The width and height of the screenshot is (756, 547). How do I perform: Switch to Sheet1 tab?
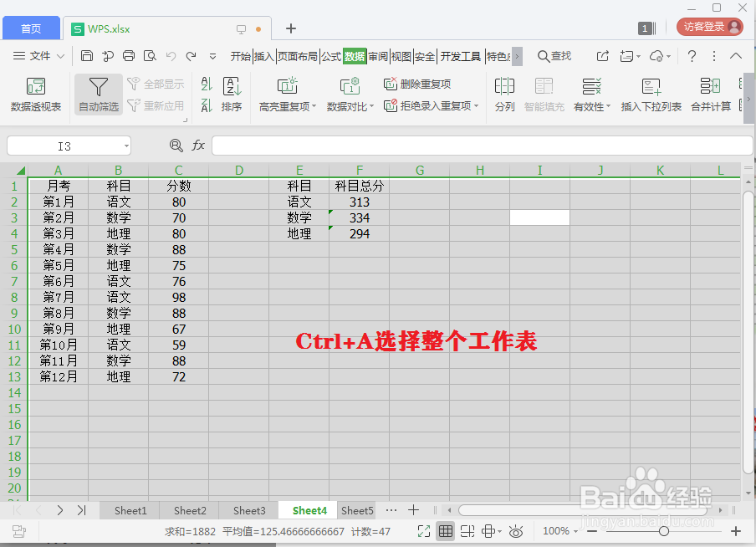pyautogui.click(x=130, y=510)
